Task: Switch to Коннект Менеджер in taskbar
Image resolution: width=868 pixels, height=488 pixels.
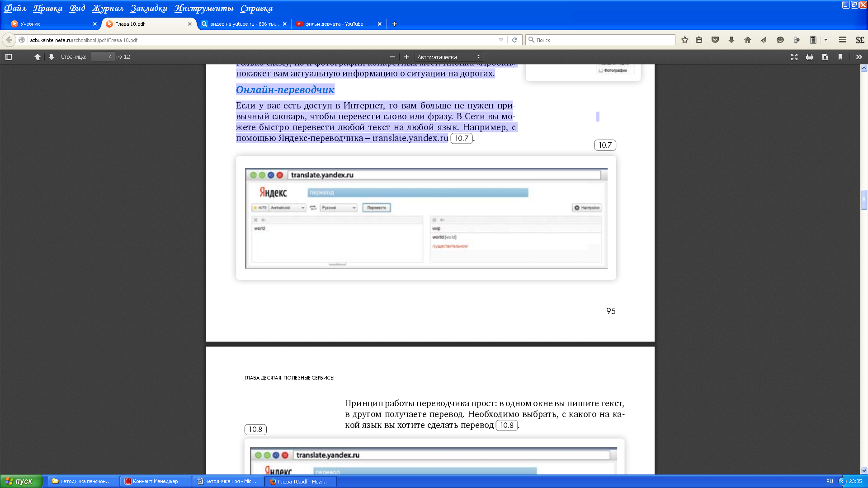Action: click(156, 481)
